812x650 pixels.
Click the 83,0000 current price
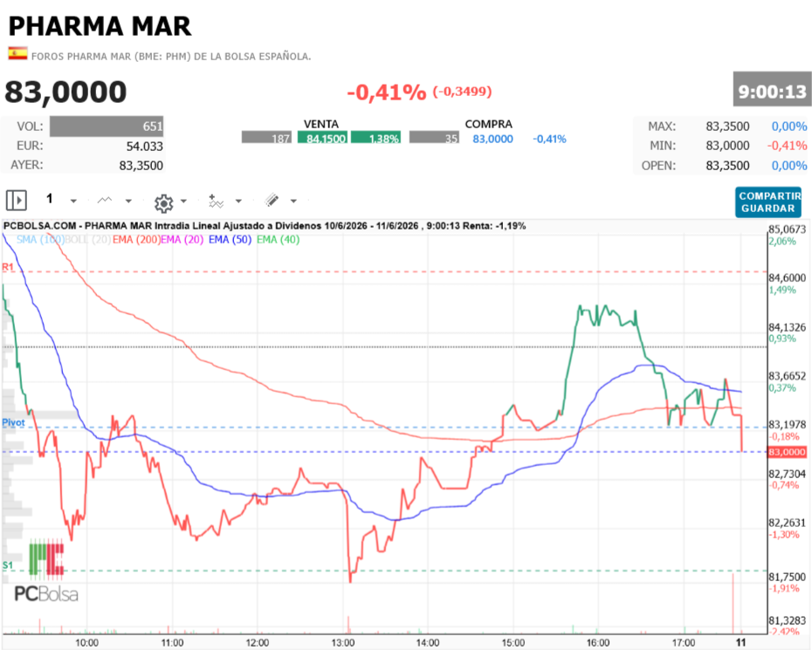[x=65, y=92]
